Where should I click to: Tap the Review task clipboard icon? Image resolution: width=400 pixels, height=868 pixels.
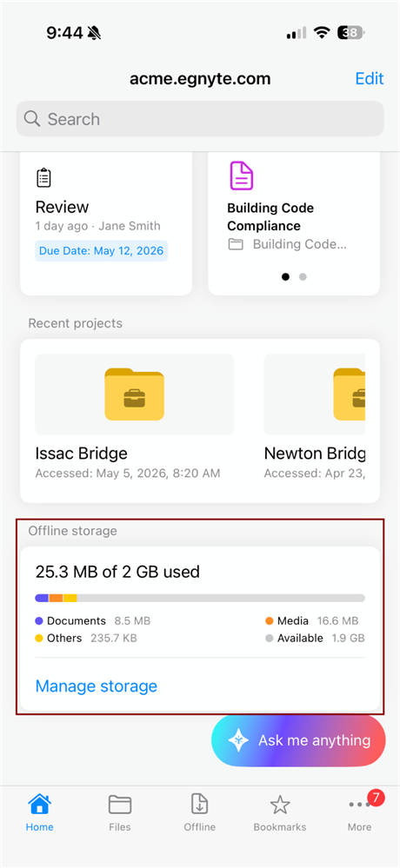click(x=43, y=178)
